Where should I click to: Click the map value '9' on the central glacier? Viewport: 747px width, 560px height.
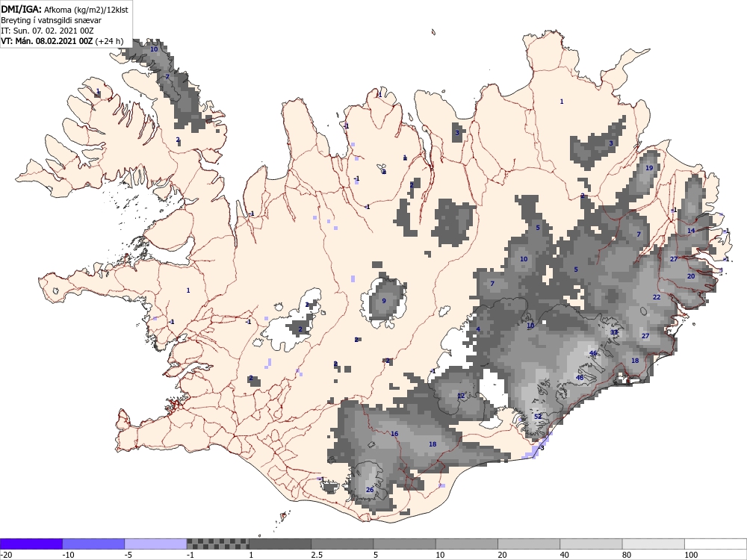pyautogui.click(x=384, y=300)
